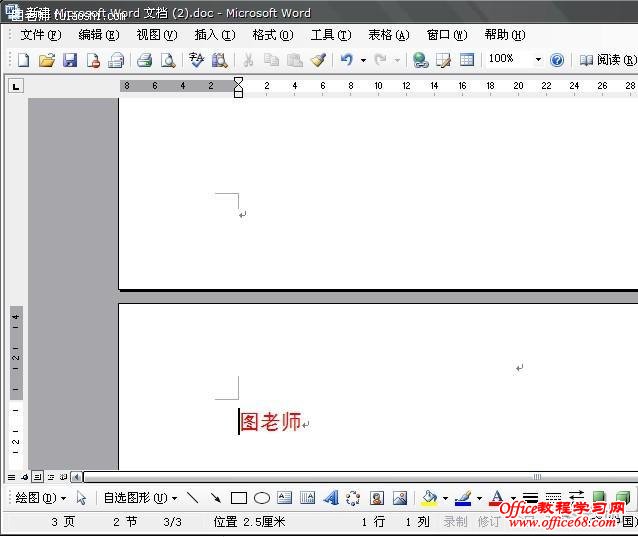Viewport: 638px width, 537px height.
Task: Toggle the 录制 macro recording indicator
Action: (x=455, y=522)
